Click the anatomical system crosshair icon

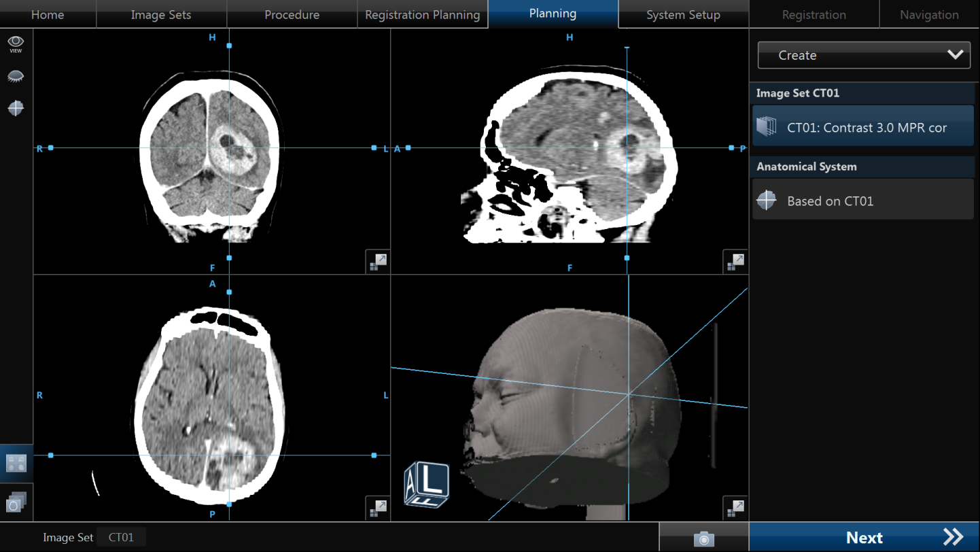pos(767,201)
